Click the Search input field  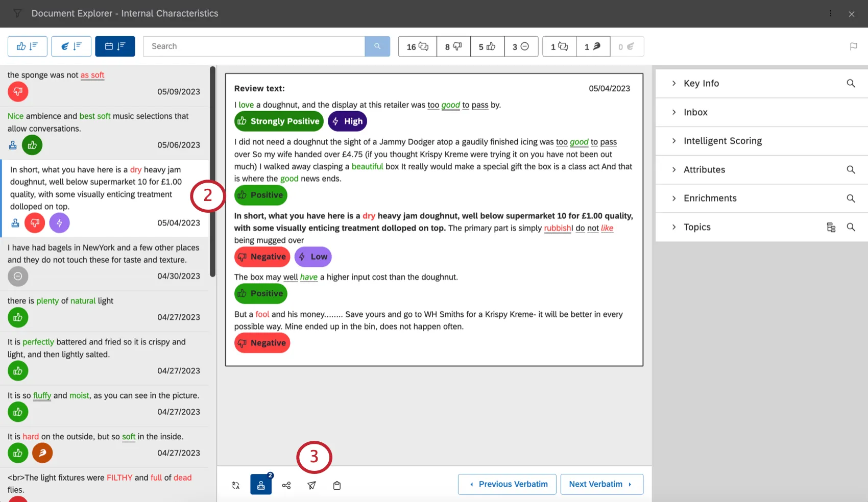[254, 46]
